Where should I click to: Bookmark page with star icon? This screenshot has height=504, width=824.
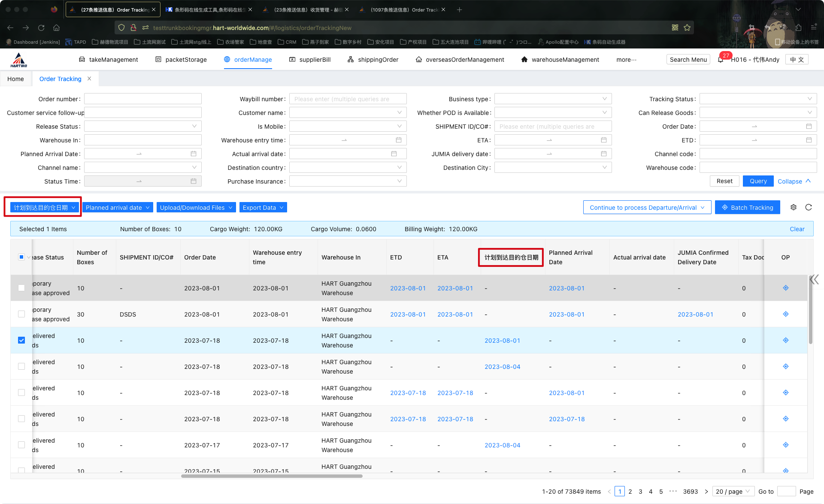(687, 27)
